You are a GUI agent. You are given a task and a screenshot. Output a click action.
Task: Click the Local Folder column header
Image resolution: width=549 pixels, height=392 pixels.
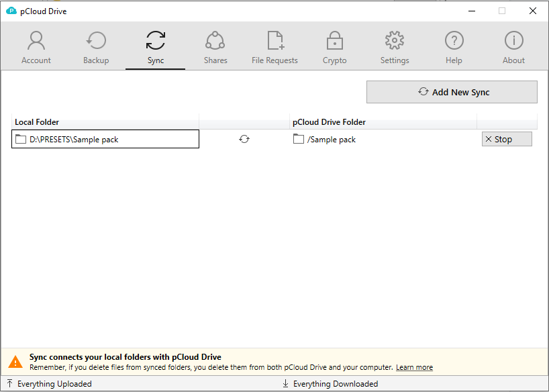point(105,122)
